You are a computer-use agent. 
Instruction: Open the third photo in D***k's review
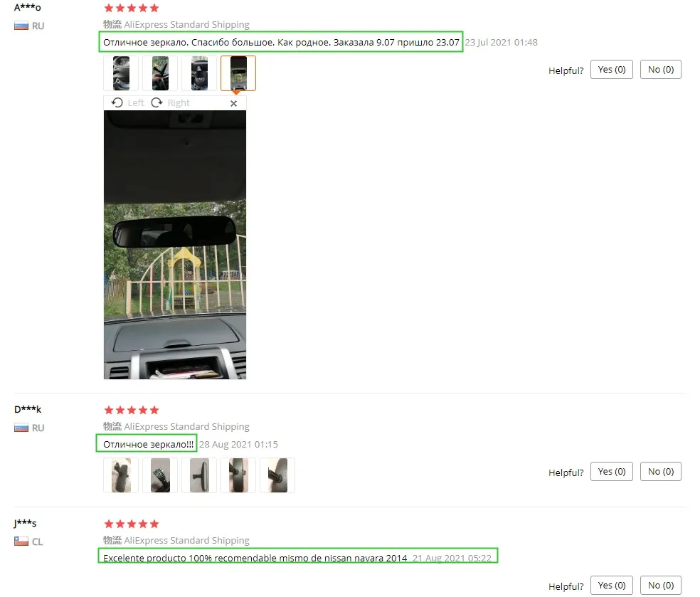pos(199,475)
